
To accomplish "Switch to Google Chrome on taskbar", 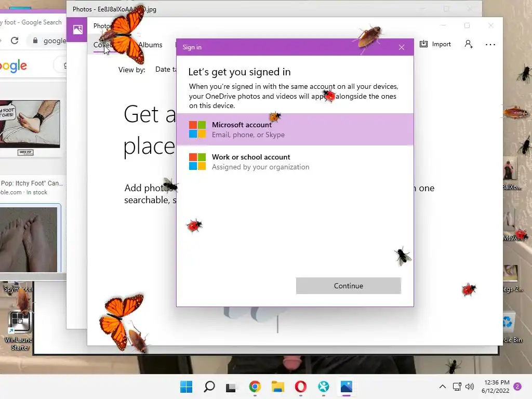I will click(x=255, y=387).
